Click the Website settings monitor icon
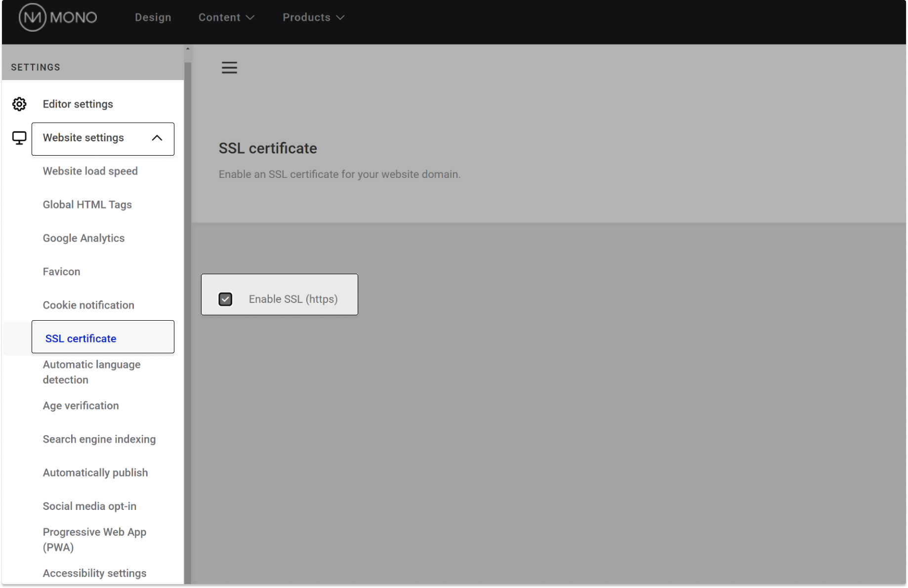Screen dimensions: 908x588 point(19,138)
